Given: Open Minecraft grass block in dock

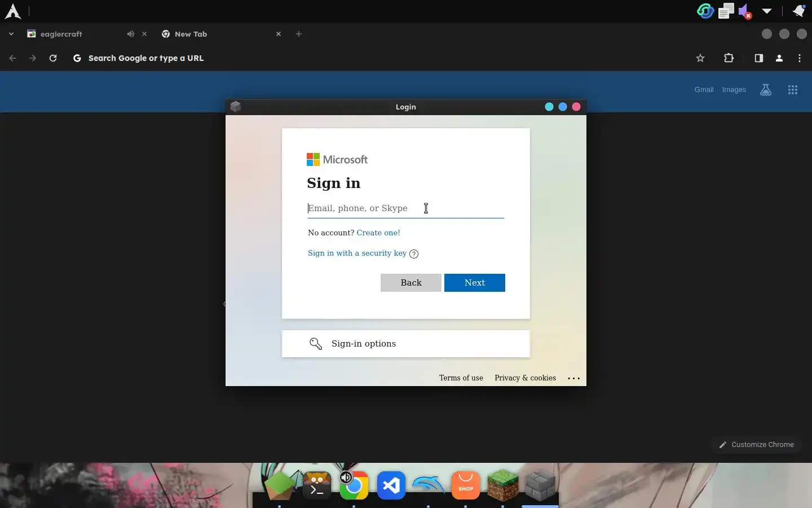Looking at the screenshot, I should point(503,485).
